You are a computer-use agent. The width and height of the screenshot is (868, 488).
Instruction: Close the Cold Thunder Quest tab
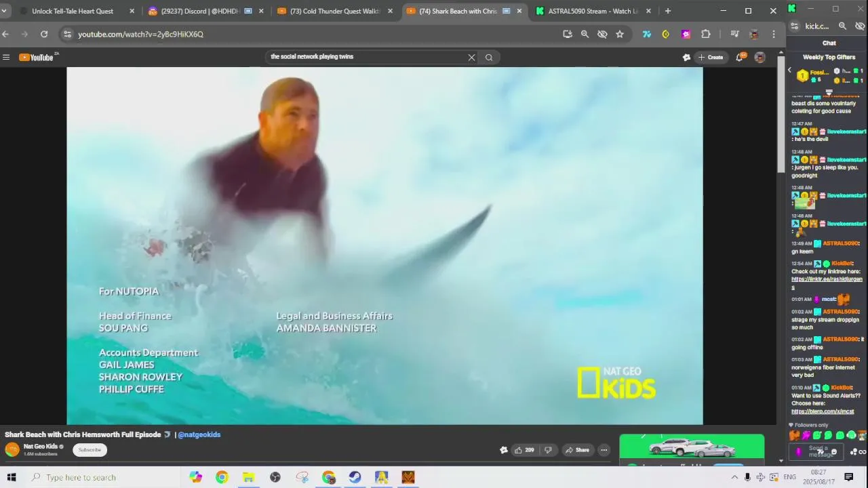390,11
